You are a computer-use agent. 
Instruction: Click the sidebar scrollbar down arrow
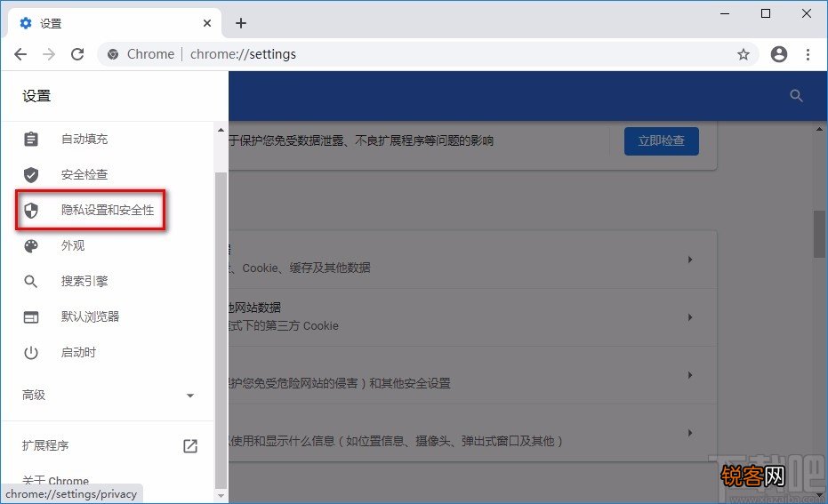(x=221, y=496)
